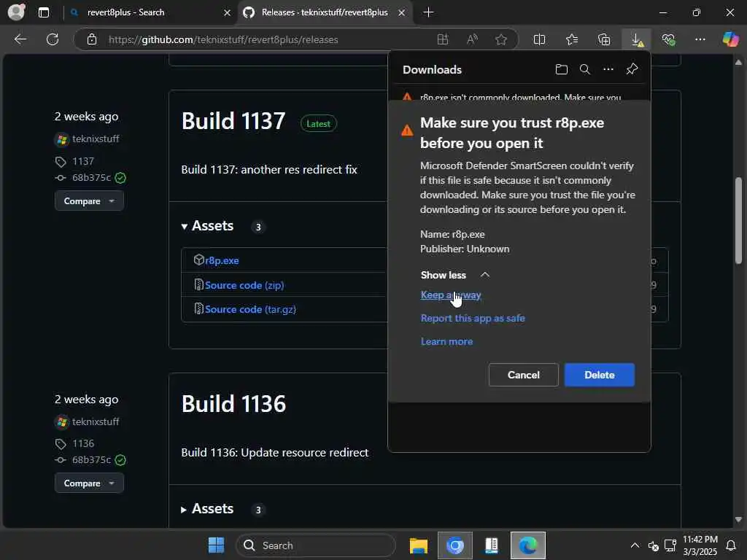Show verified signature badge for Build 1136
Screen dimensions: 747x560
(120, 460)
